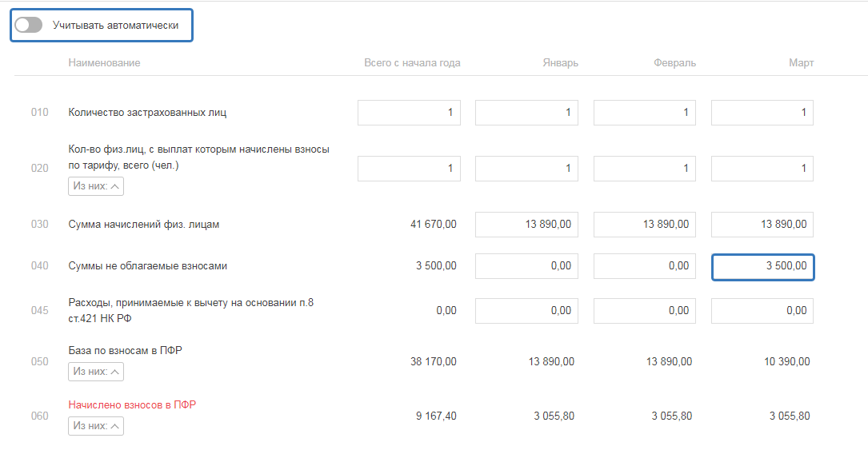
Task: Click January deductible expenses field, row 045
Action: (x=526, y=311)
